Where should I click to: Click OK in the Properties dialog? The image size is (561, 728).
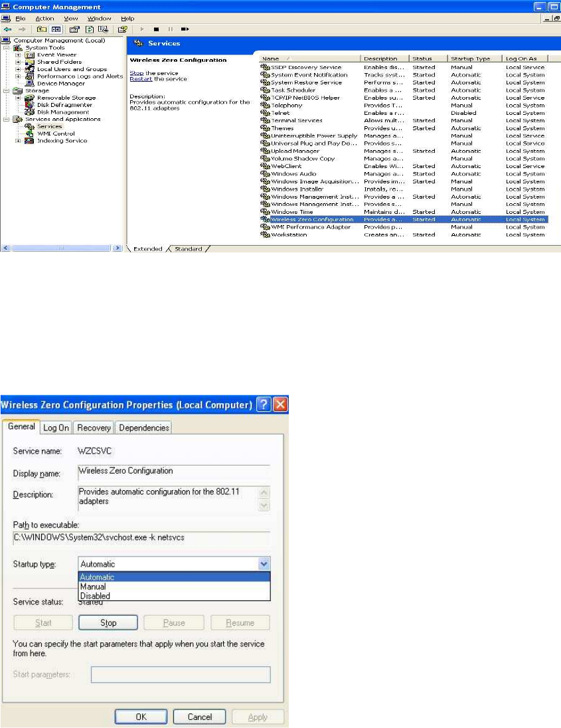[141, 717]
